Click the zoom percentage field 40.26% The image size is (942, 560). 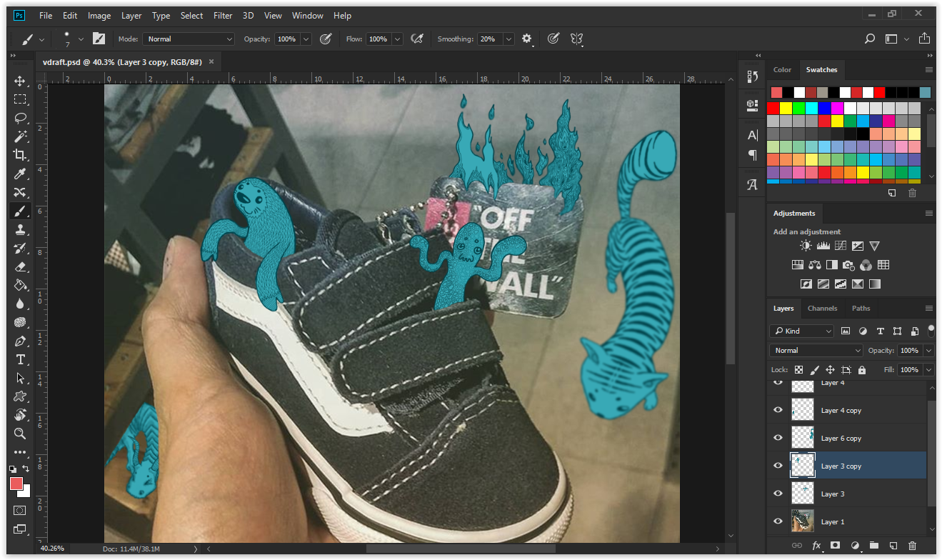click(52, 549)
